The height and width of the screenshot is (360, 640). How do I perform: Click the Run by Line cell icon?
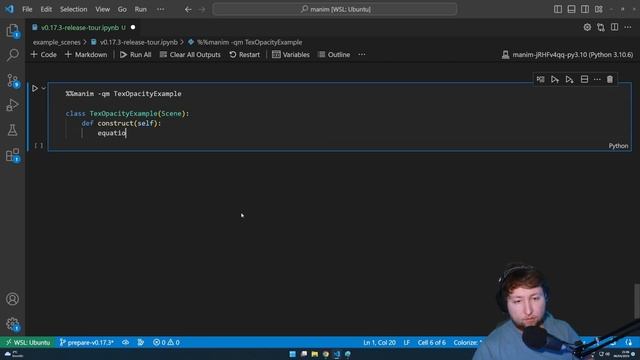(540, 79)
